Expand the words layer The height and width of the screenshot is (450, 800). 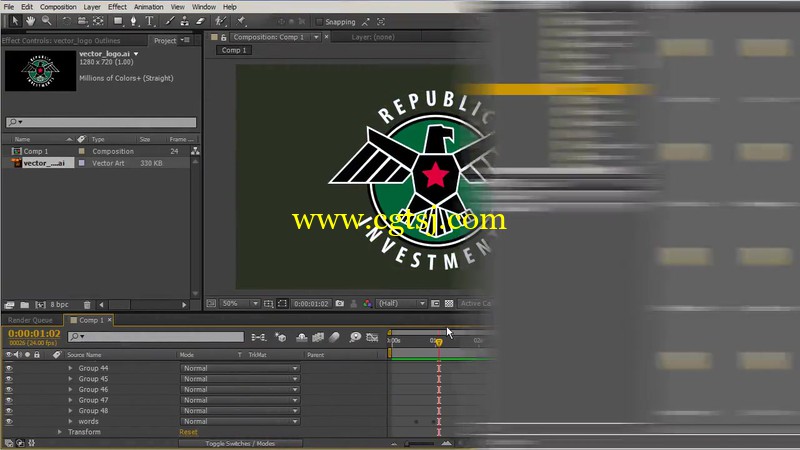point(70,421)
